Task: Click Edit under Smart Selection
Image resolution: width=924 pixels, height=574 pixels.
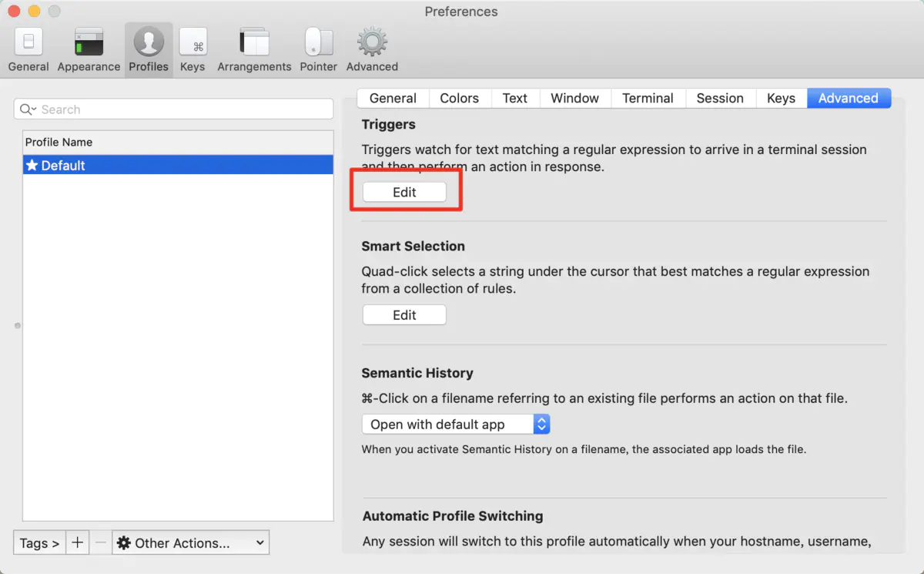Action: [404, 314]
